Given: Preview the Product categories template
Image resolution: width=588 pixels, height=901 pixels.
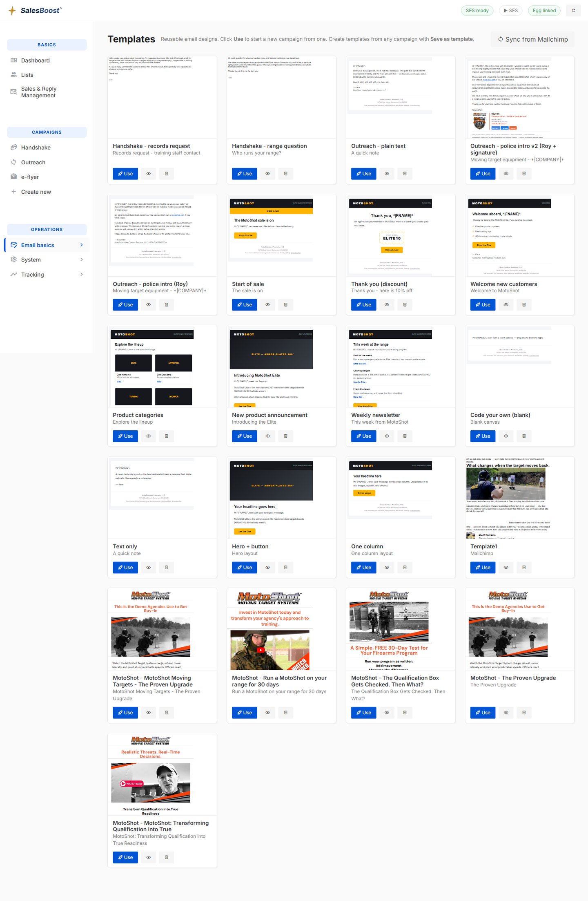Looking at the screenshot, I should (149, 436).
